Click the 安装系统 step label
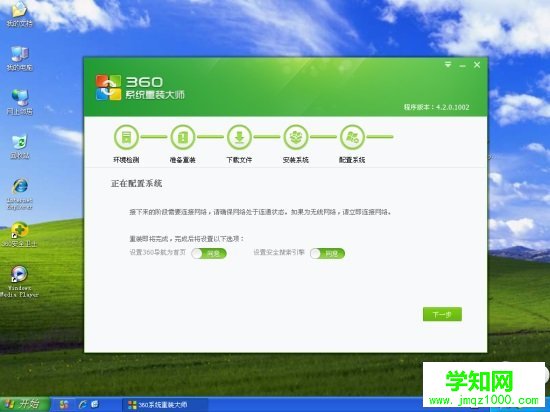Viewport: 550px width, 412px height. (296, 160)
